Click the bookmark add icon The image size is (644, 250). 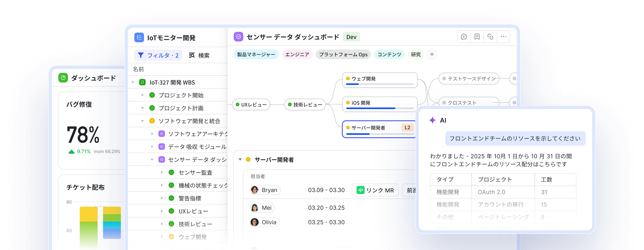click(477, 37)
